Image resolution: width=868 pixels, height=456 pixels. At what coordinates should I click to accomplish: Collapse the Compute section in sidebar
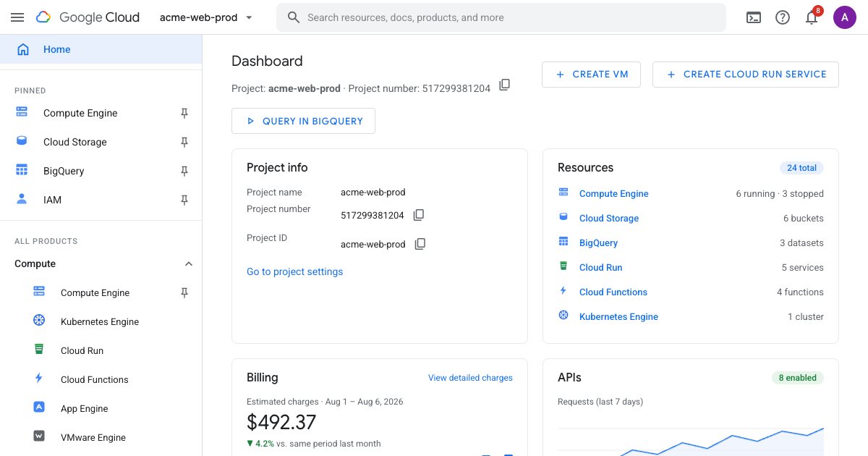click(101, 263)
